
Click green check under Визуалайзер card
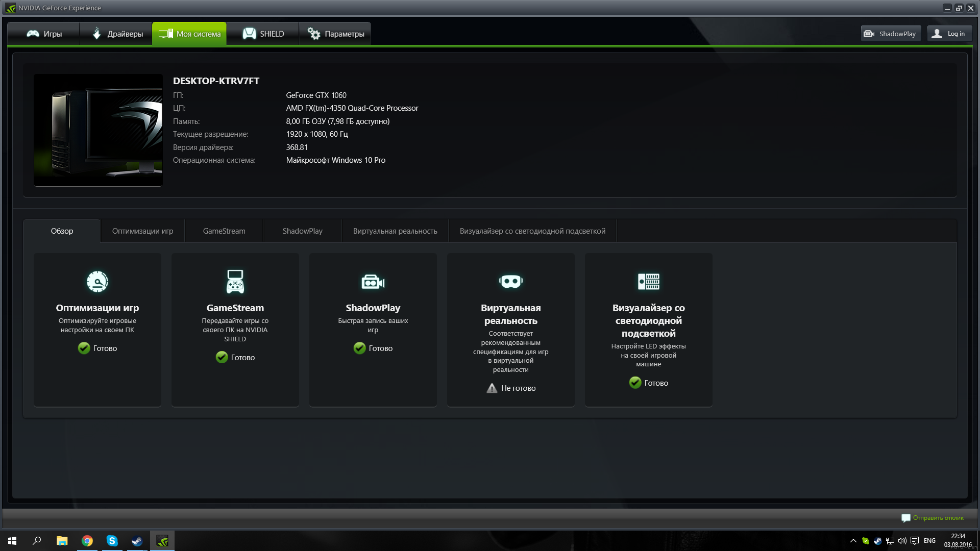pyautogui.click(x=635, y=383)
